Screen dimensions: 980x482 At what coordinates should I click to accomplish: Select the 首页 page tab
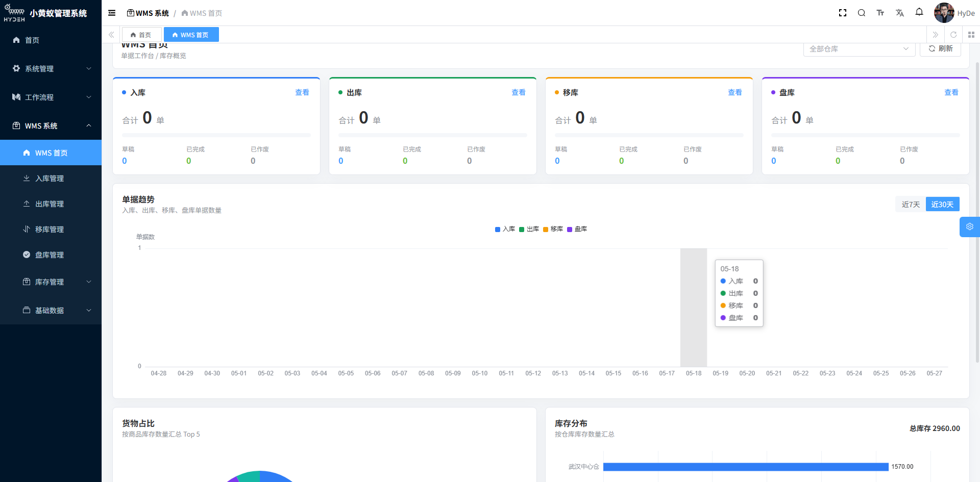click(141, 35)
